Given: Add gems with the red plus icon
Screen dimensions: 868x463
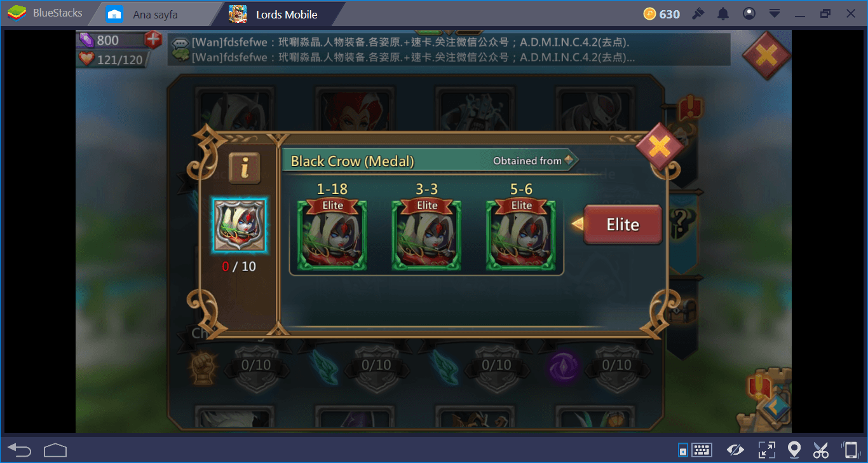Looking at the screenshot, I should point(153,40).
